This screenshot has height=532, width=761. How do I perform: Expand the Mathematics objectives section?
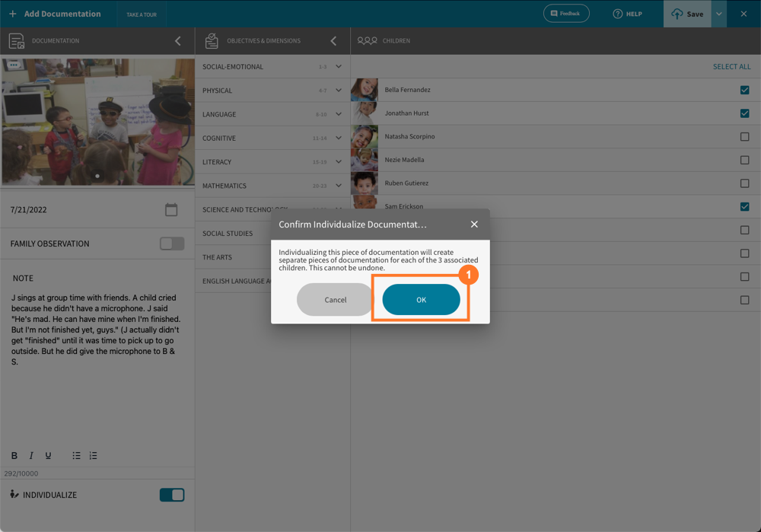[337, 185]
